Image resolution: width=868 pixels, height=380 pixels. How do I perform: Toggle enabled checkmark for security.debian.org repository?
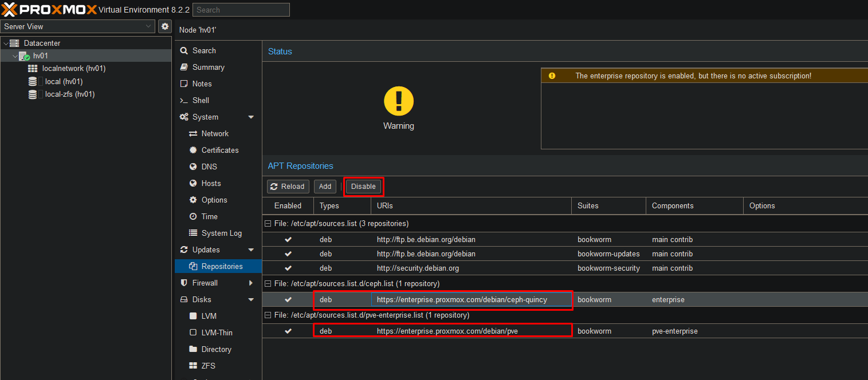tap(288, 268)
